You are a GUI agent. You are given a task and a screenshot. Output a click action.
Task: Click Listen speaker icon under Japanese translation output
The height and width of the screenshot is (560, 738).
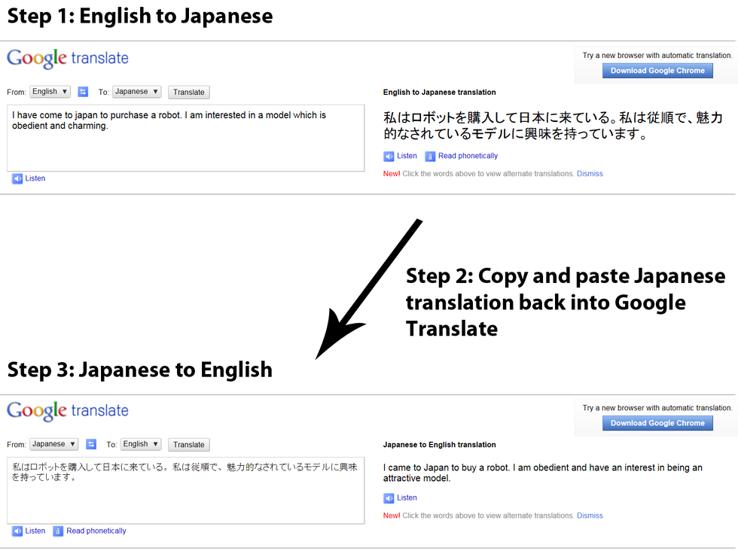click(x=389, y=156)
